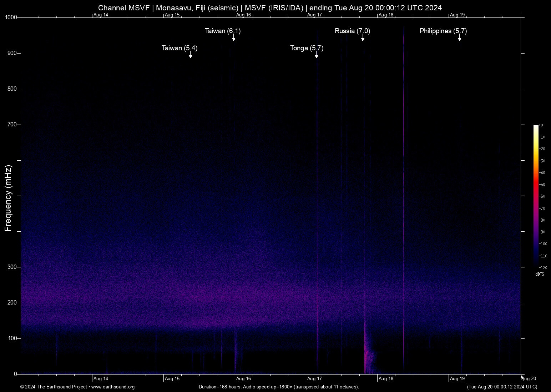Click the bright vertical event trace near Aug 18
This screenshot has width=551, height=392.
[404, 196]
